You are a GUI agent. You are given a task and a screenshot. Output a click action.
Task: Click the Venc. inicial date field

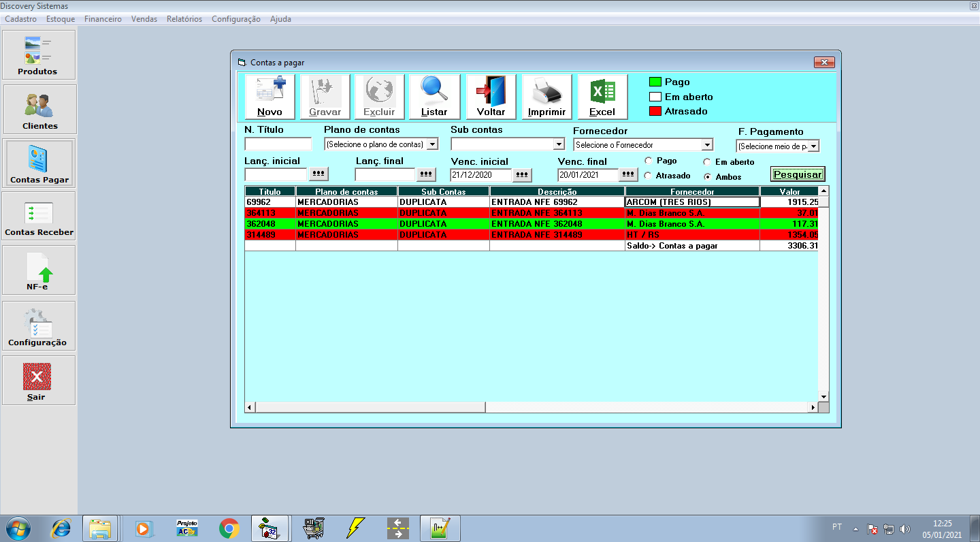[480, 175]
